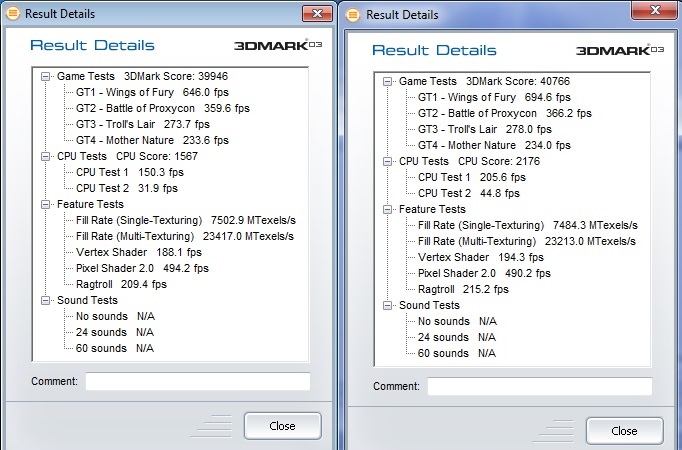
Task: Click Close button in right Result Details window
Action: (625, 431)
